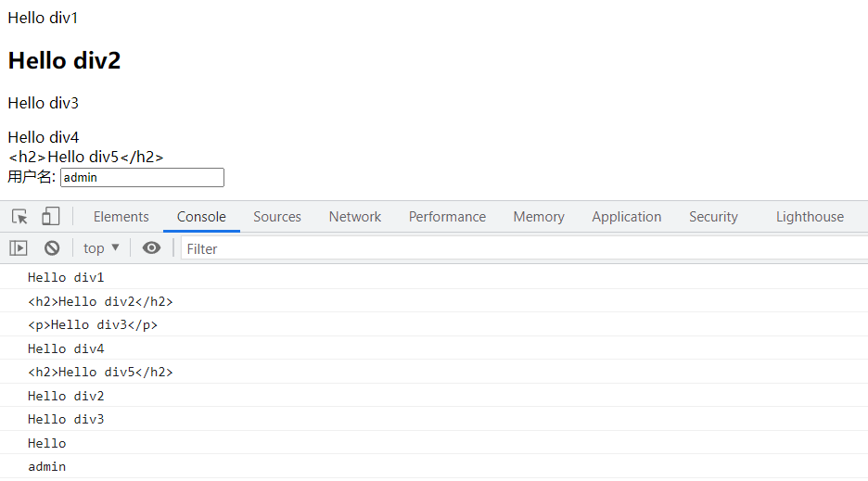This screenshot has width=868, height=481.
Task: Activate the inspect element picker icon
Action: click(19, 217)
